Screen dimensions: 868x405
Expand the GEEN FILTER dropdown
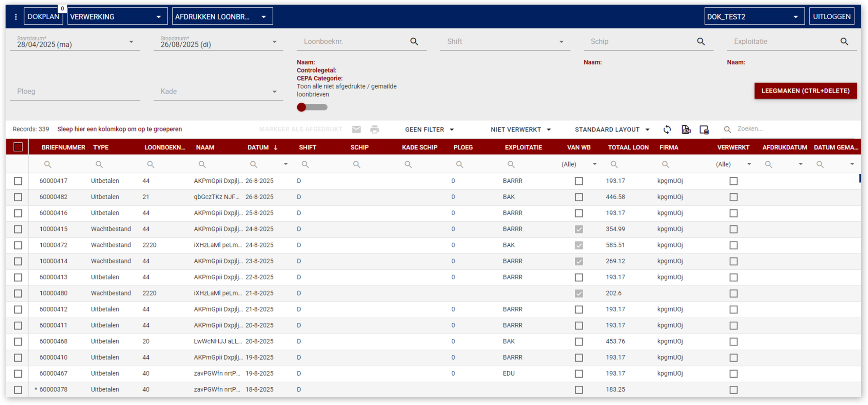tap(429, 129)
